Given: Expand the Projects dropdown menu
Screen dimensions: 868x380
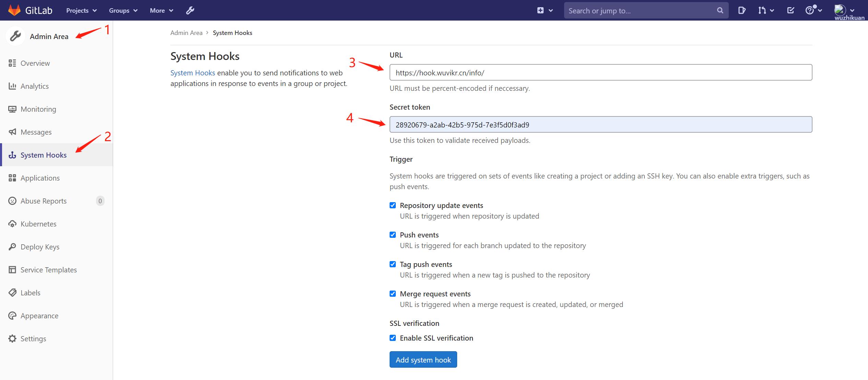Looking at the screenshot, I should [81, 11].
